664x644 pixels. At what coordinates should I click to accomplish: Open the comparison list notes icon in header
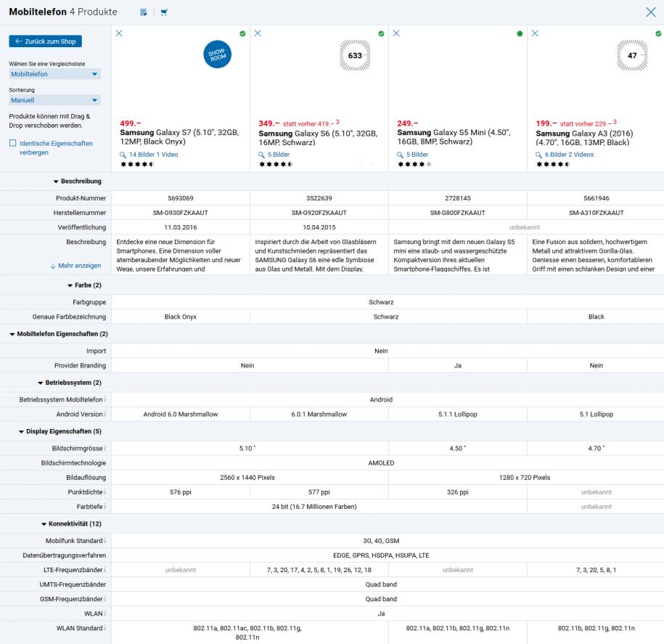point(144,12)
